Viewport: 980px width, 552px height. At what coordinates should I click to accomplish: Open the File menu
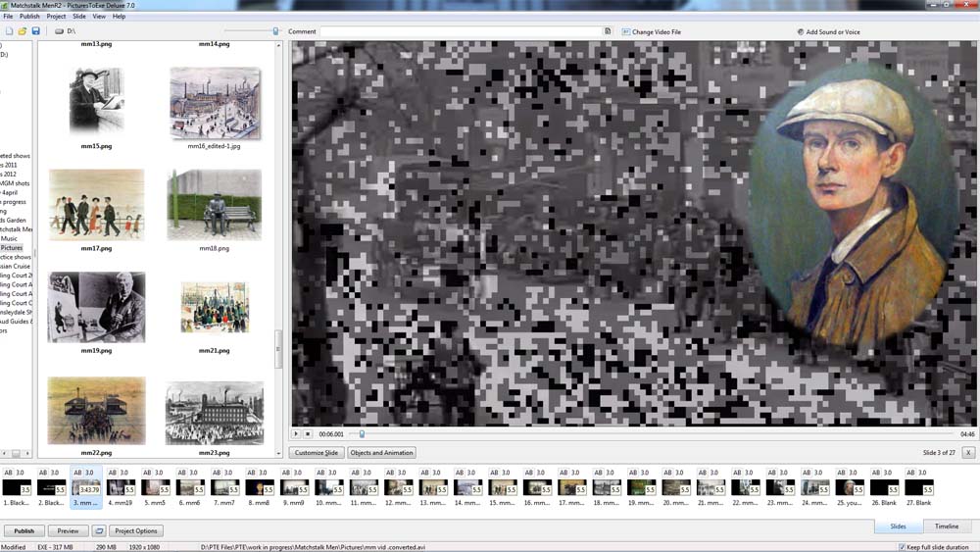pyautogui.click(x=8, y=17)
